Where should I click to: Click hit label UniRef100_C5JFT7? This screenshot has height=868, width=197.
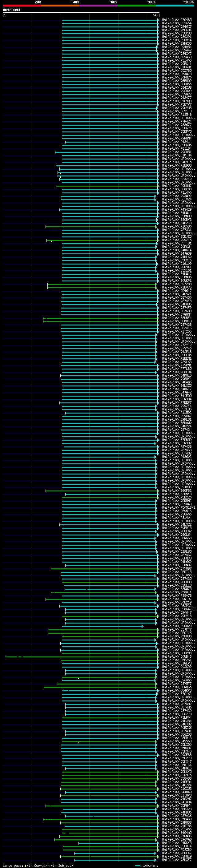click(x=177, y=630)
